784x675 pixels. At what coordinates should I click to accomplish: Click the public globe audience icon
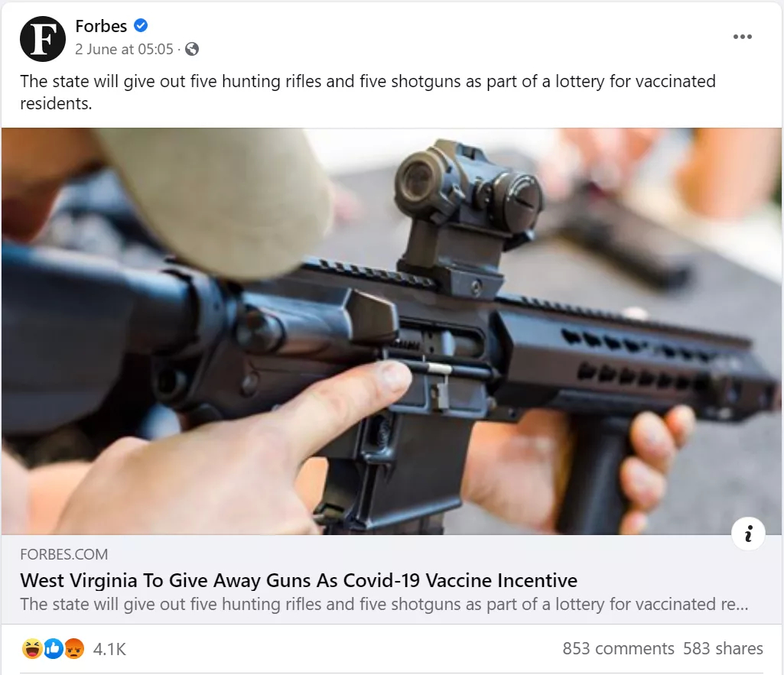[x=192, y=49]
